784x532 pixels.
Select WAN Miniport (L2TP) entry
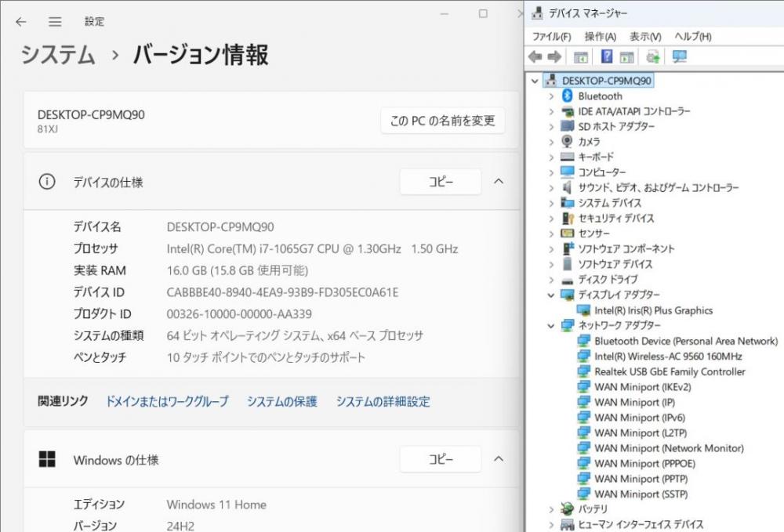tap(641, 432)
